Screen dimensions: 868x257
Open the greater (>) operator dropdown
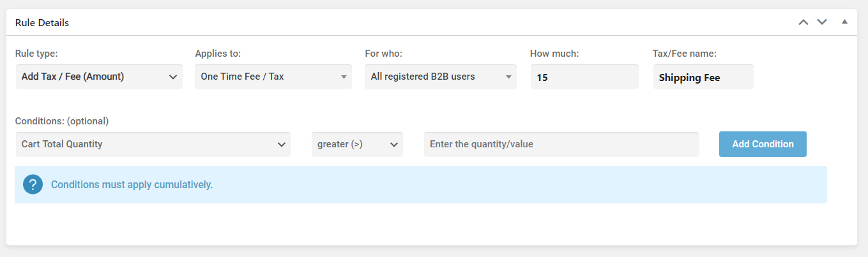point(357,144)
